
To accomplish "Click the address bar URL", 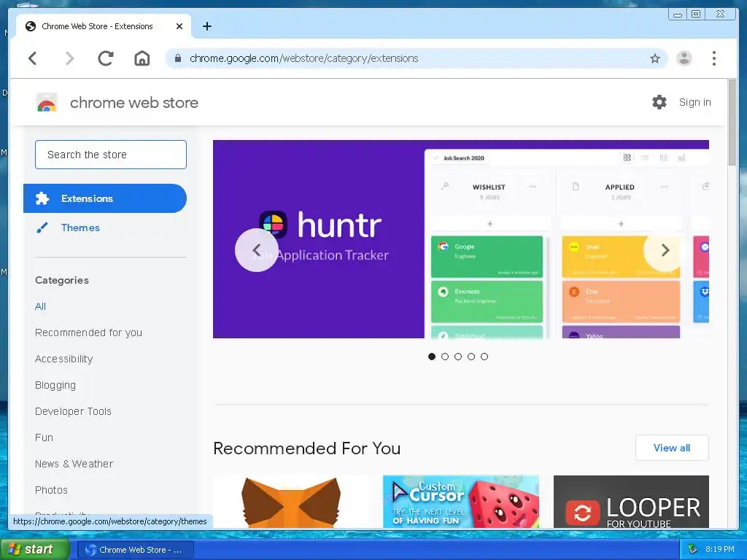I will (x=304, y=58).
